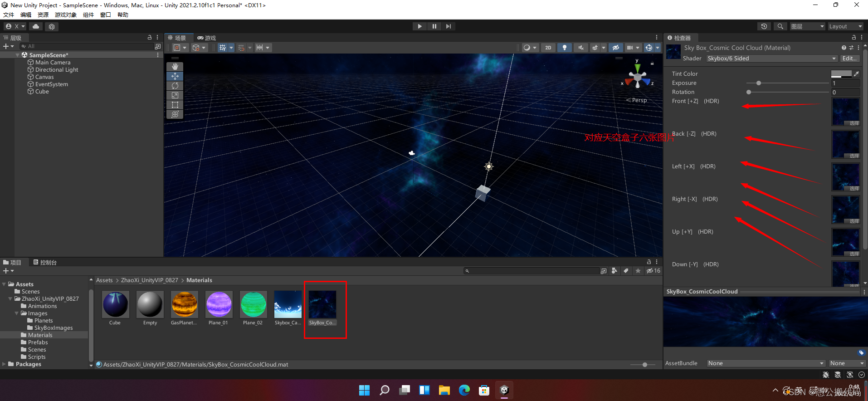
Task: Select the Hand view tool
Action: tap(175, 67)
